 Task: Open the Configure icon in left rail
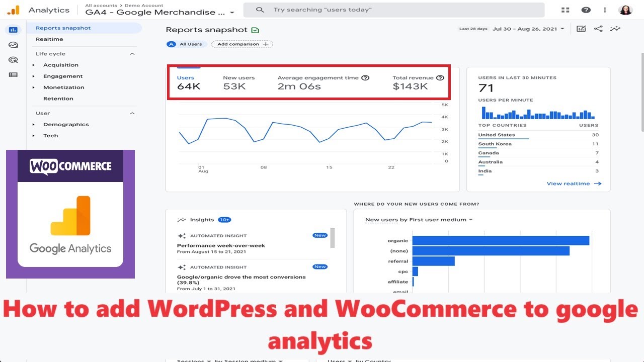[x=13, y=75]
